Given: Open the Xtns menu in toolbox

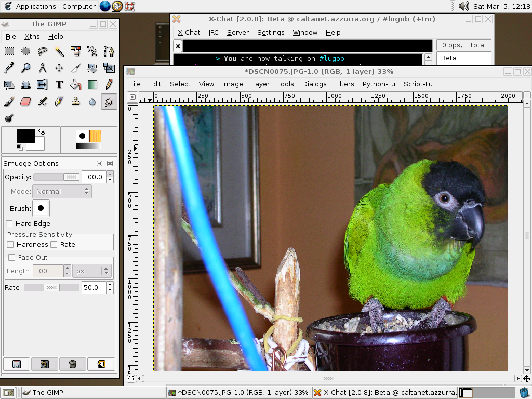Looking at the screenshot, I should coord(32,37).
